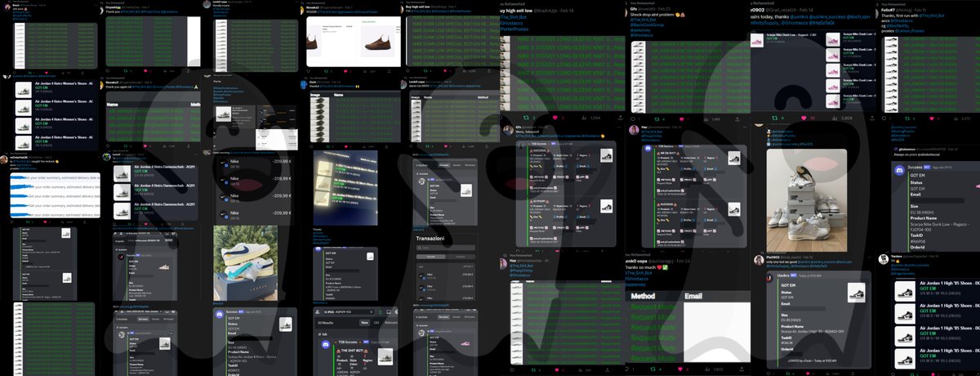Image resolution: width=980 pixels, height=376 pixels.
Task: Like sankO cops' thanks so much tweet
Action: click(x=680, y=369)
